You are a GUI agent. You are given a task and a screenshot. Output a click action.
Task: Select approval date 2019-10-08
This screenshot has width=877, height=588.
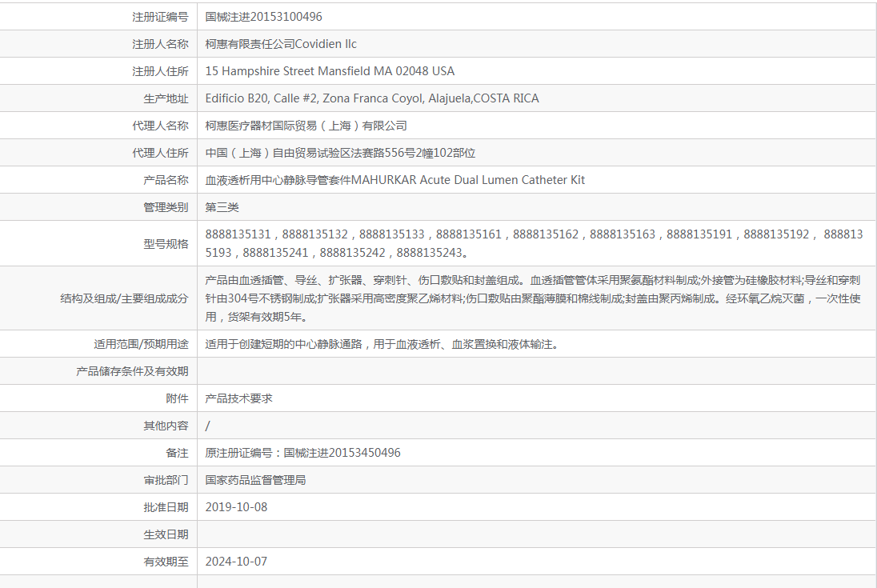(236, 507)
